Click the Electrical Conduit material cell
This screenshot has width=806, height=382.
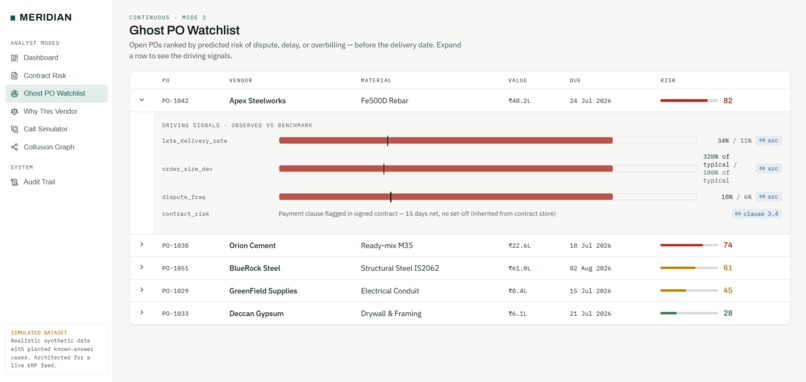[x=390, y=290]
